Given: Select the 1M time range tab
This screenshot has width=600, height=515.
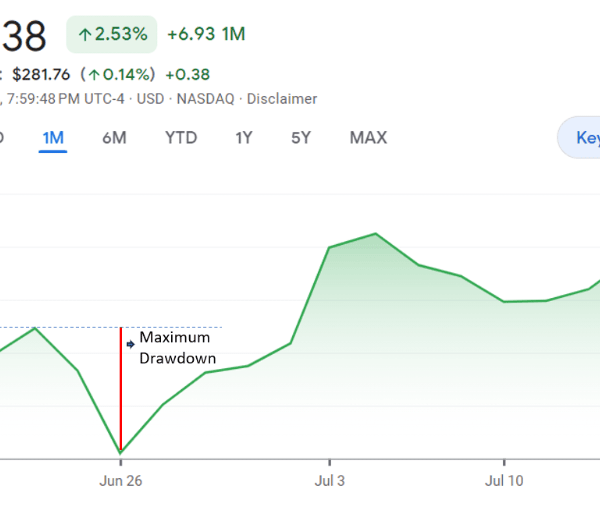Looking at the screenshot, I should 53,138.
